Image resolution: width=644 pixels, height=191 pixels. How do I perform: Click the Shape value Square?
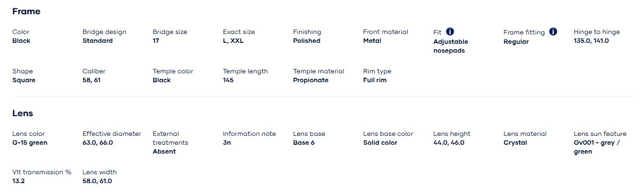click(24, 80)
